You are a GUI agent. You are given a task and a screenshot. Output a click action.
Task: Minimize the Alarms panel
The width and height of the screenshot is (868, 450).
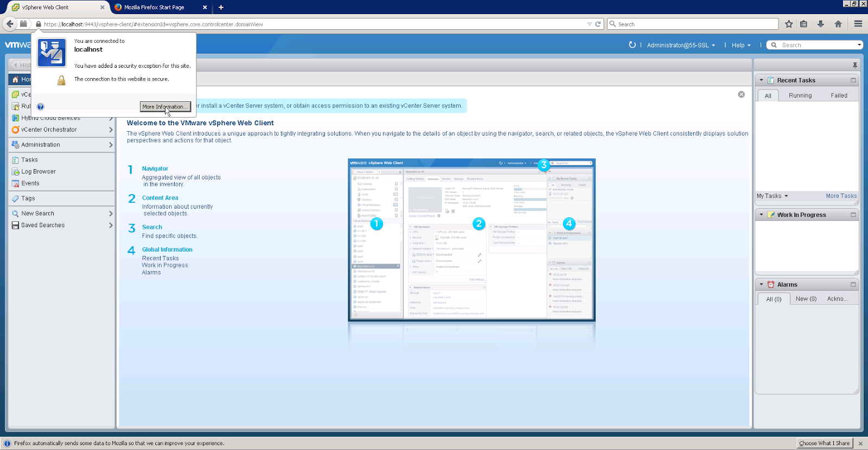853,285
